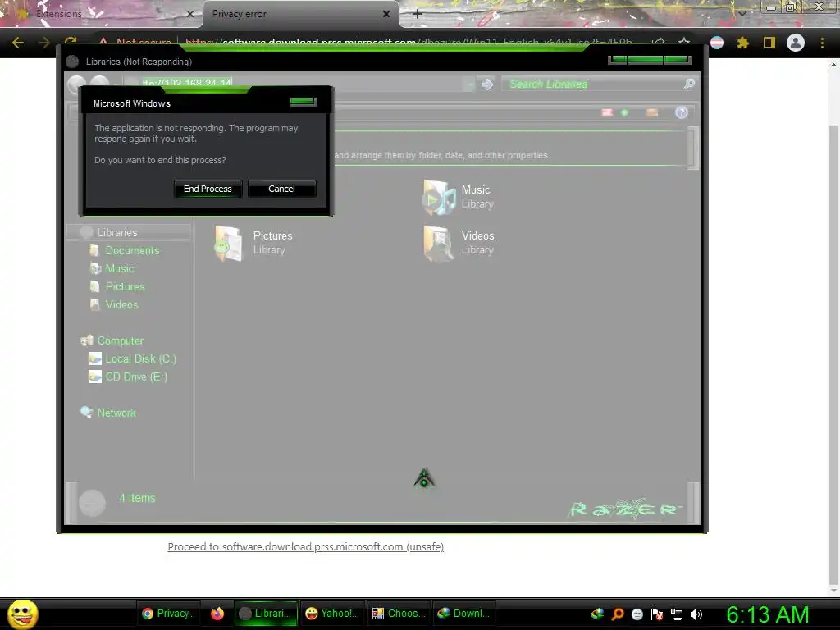Click the Not secure warning in address bar

(x=135, y=43)
